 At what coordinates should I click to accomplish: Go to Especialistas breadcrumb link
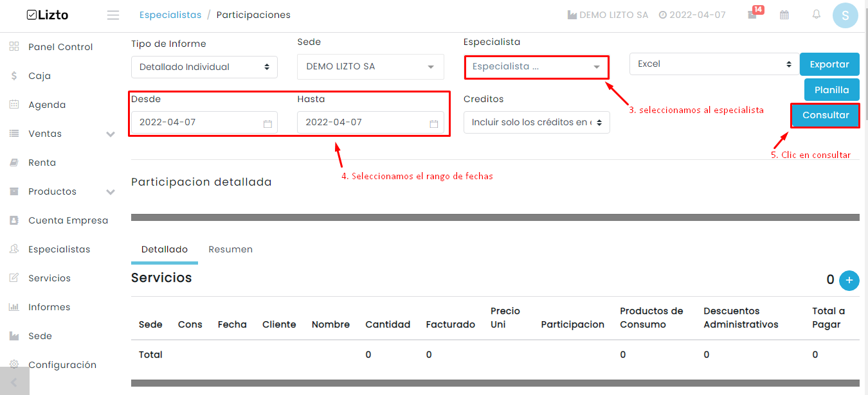click(170, 15)
